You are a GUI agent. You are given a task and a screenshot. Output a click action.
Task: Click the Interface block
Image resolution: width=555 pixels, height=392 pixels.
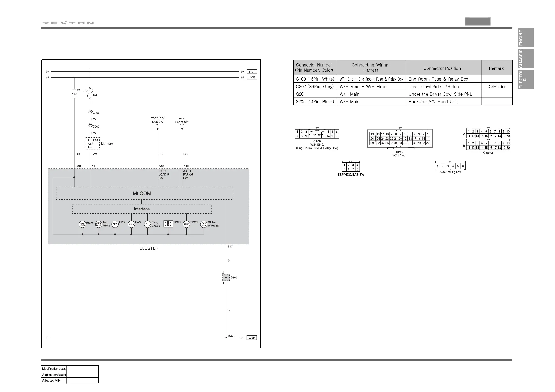click(142, 209)
